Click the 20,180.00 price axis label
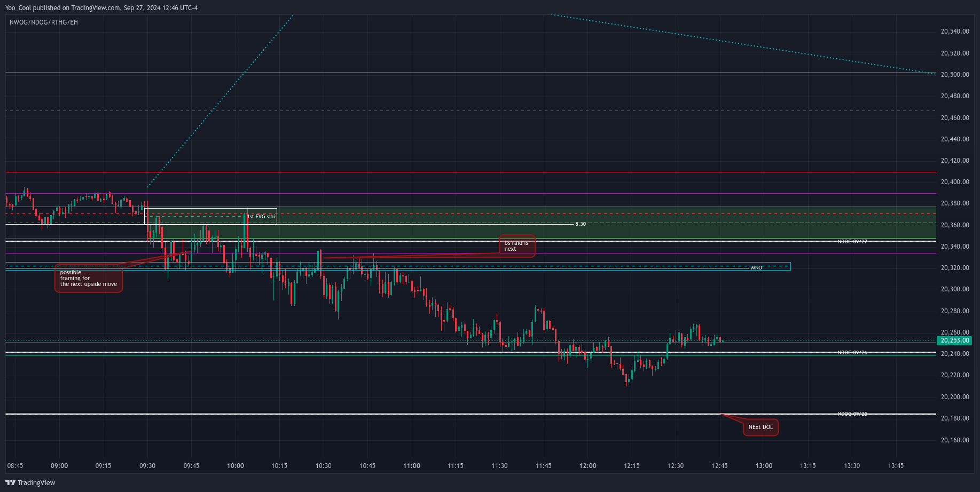The width and height of the screenshot is (980, 492). 954,418
